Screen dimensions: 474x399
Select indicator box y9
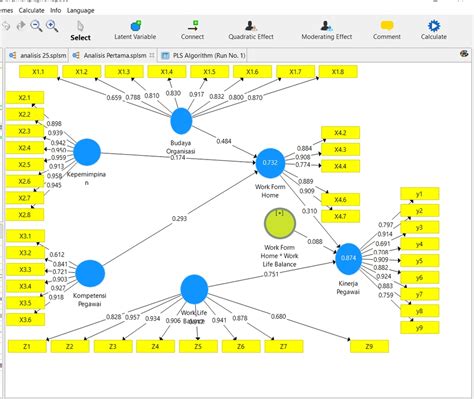click(x=420, y=328)
